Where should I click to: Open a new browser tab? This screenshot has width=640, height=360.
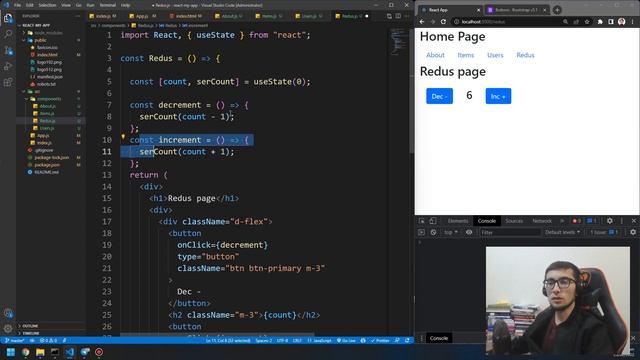coord(557,10)
